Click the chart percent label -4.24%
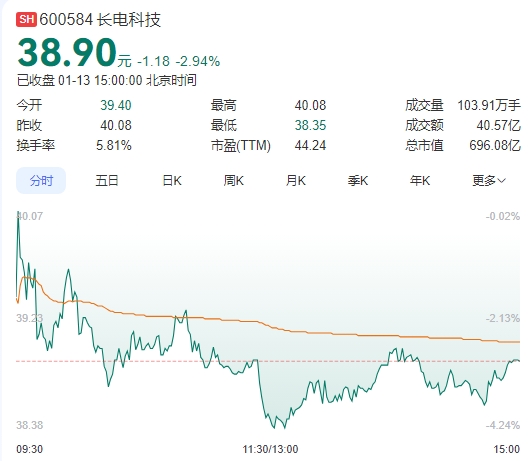The width and height of the screenshot is (528, 461). pos(503,425)
